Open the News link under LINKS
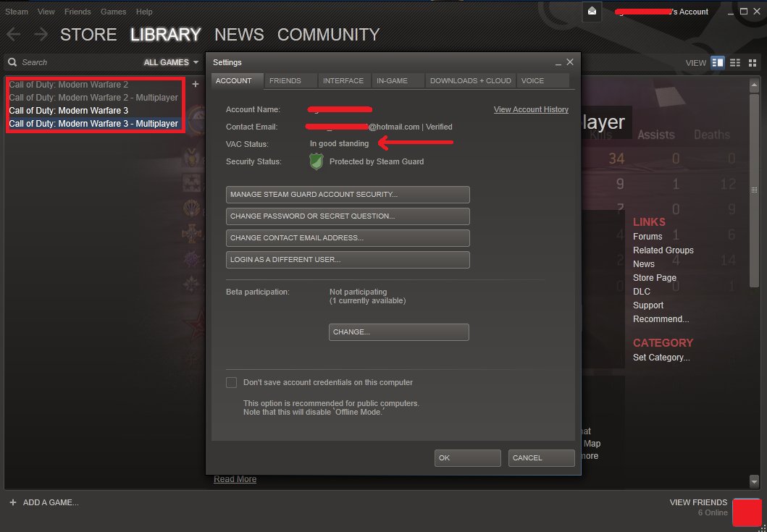The image size is (767, 532). click(644, 263)
